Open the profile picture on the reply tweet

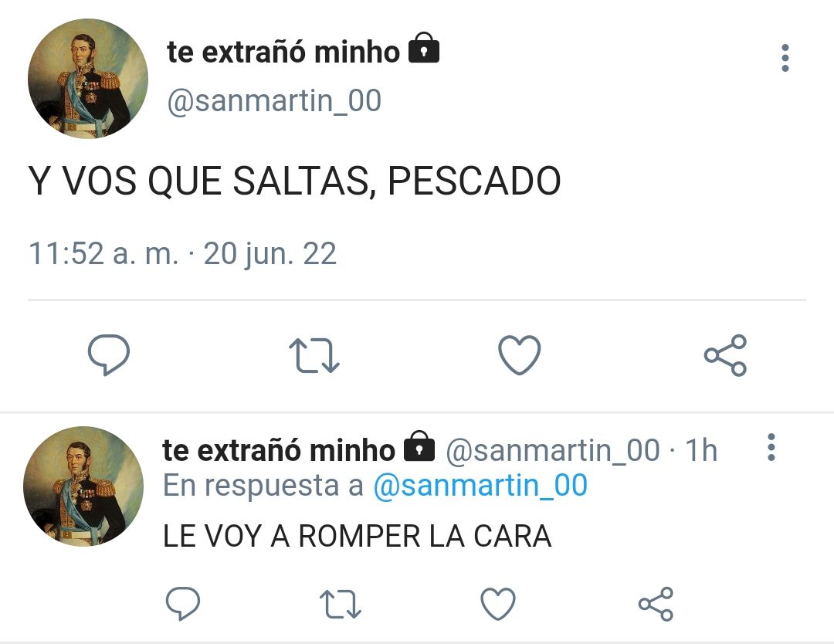pos(83,486)
